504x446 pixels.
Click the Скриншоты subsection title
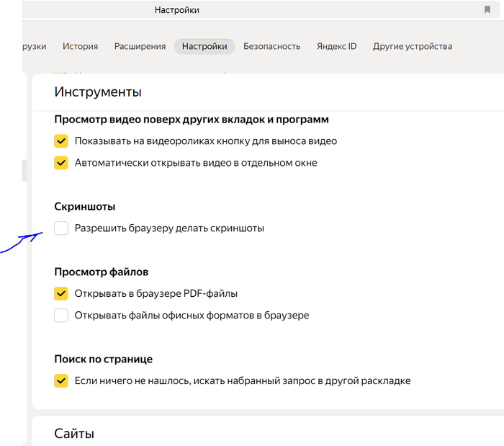point(85,207)
